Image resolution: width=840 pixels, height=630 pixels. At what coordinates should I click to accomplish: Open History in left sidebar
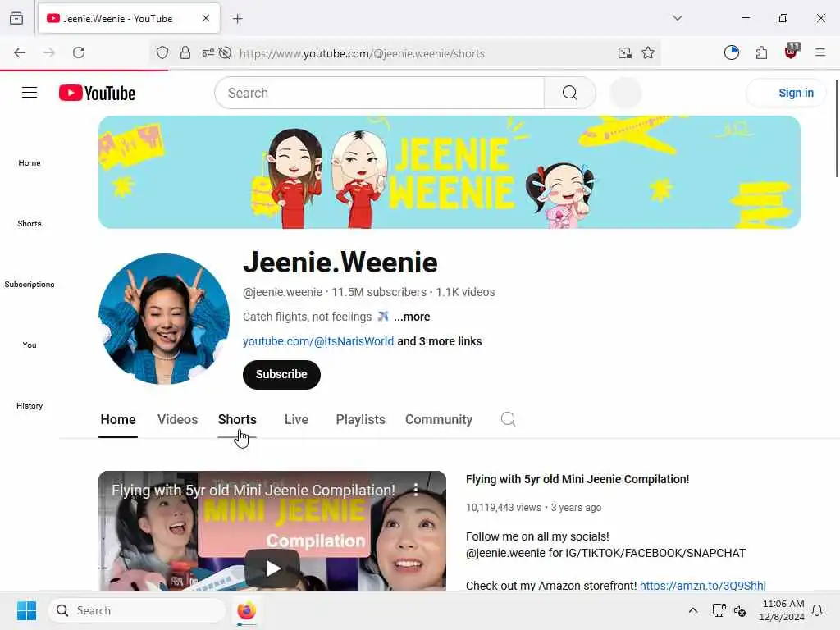30,405
